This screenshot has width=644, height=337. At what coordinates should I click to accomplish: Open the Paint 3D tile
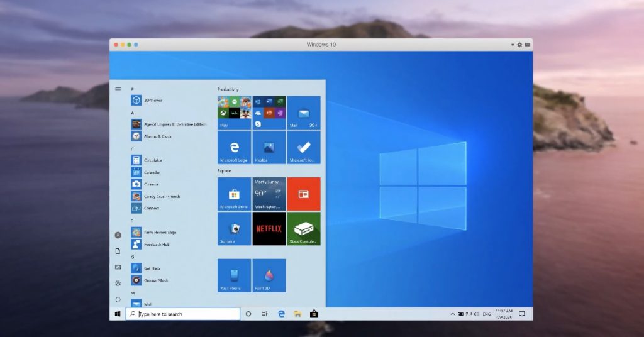(x=269, y=275)
